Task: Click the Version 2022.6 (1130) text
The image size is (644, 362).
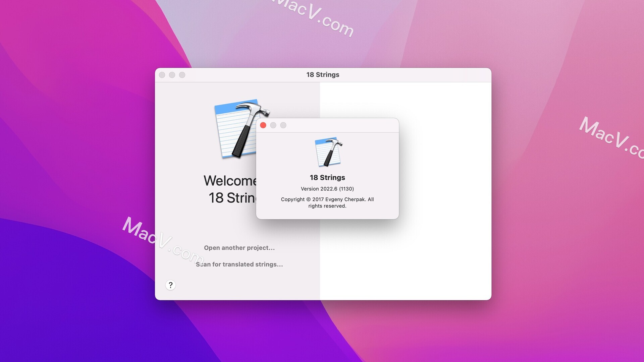Action: [x=327, y=189]
